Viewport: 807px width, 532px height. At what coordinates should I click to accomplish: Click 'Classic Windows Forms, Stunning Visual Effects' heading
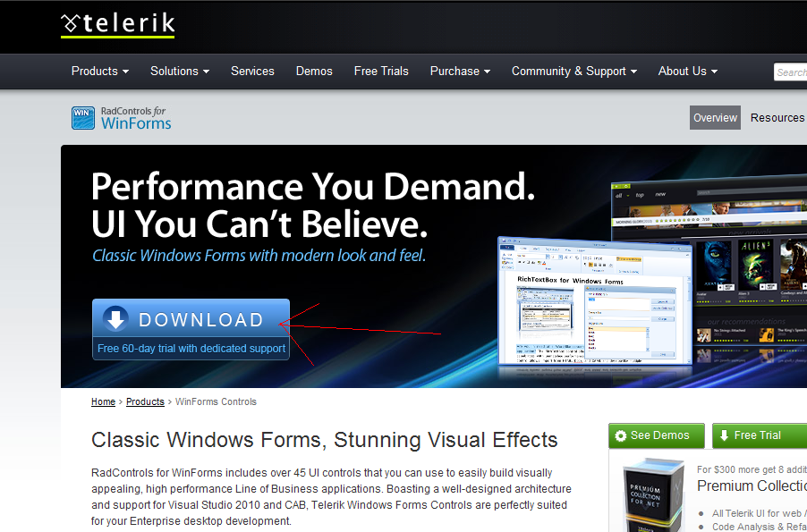(x=324, y=440)
